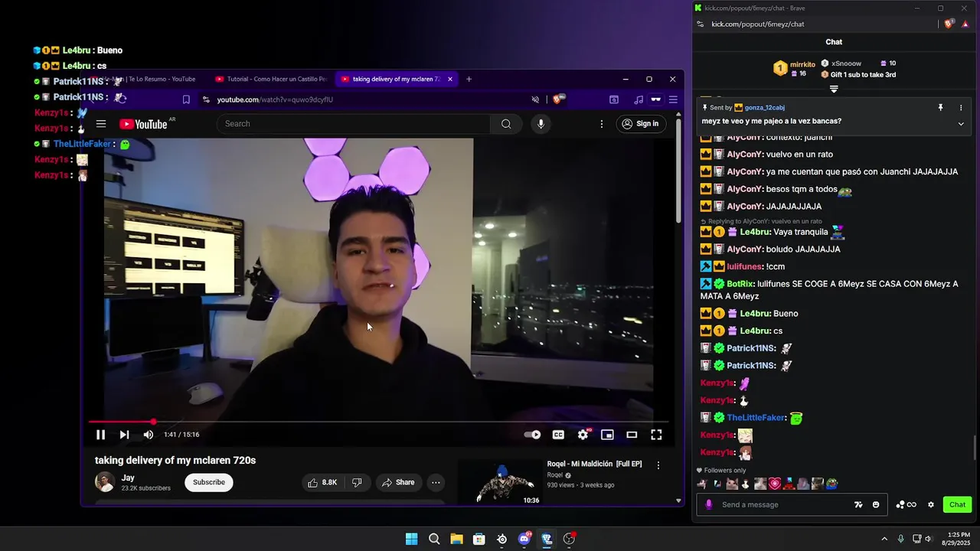The height and width of the screenshot is (551, 980).
Task: Insert the Pepe frog quick emote
Action: point(832,484)
